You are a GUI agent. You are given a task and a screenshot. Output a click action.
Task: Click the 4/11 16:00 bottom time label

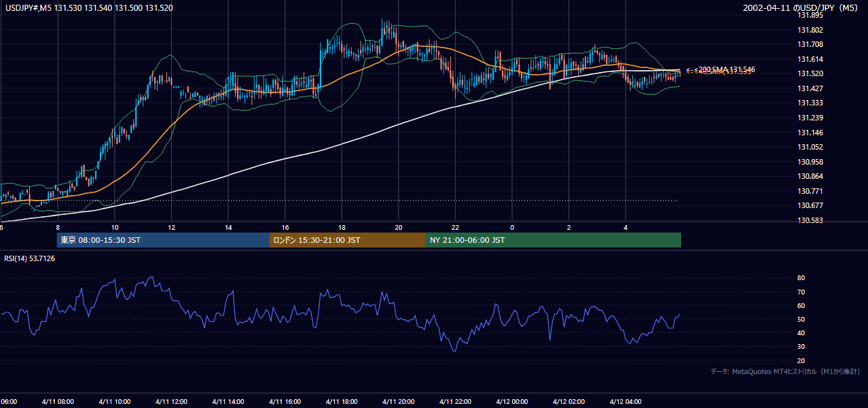pos(285,402)
